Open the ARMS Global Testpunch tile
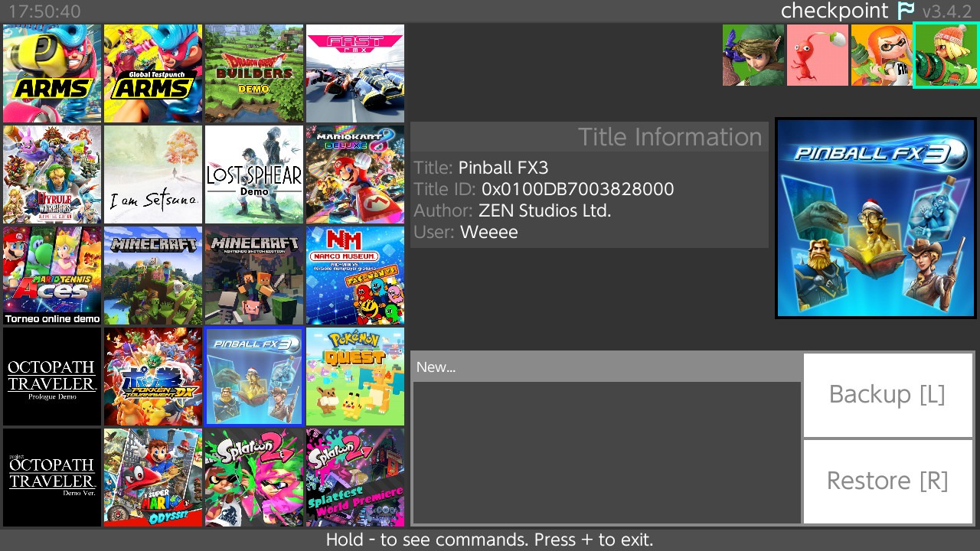This screenshot has width=980, height=551. click(153, 73)
